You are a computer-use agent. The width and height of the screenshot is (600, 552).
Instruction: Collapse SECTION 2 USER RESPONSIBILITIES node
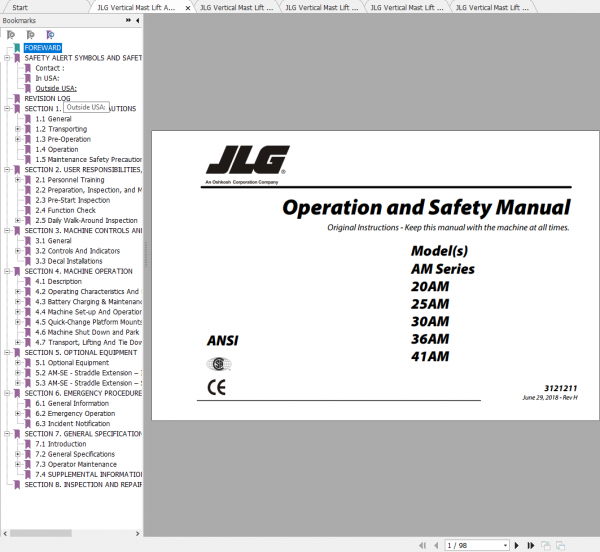[x=7, y=169]
